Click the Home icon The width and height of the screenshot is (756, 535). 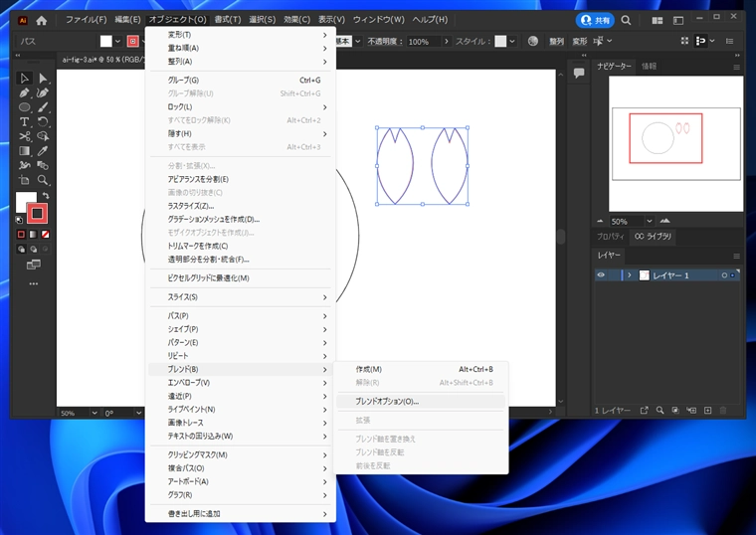coord(42,20)
